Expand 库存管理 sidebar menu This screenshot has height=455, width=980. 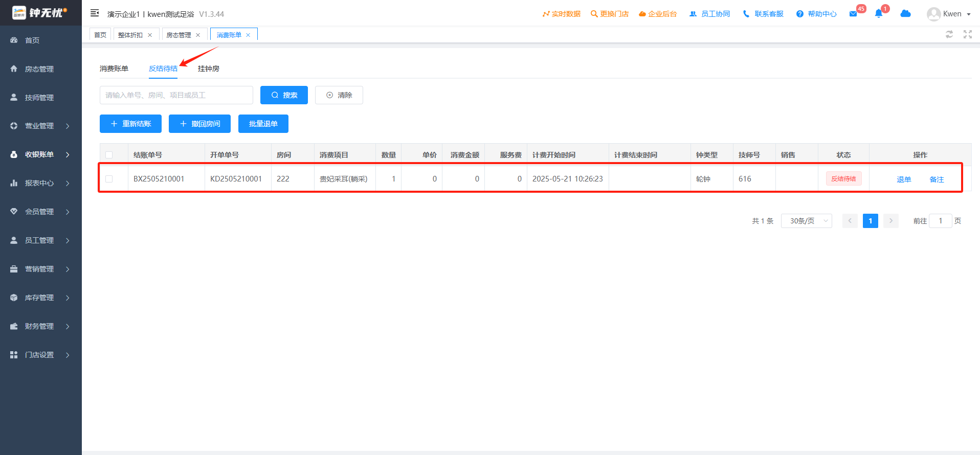click(41, 298)
